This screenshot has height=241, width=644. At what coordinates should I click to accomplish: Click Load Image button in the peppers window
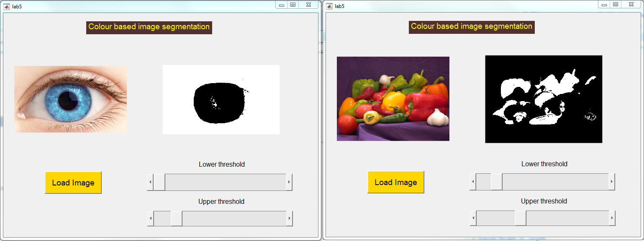(396, 182)
